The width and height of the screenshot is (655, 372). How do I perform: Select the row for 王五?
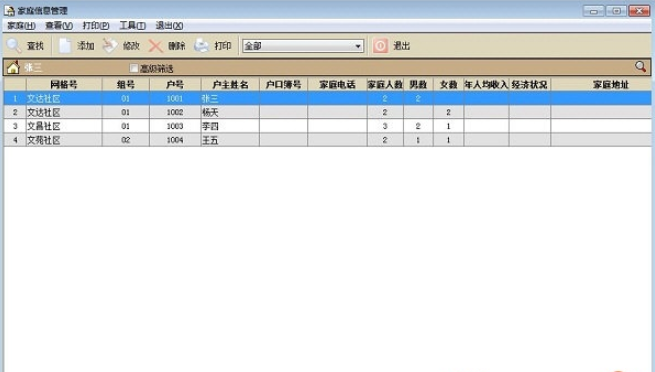pyautogui.click(x=328, y=140)
